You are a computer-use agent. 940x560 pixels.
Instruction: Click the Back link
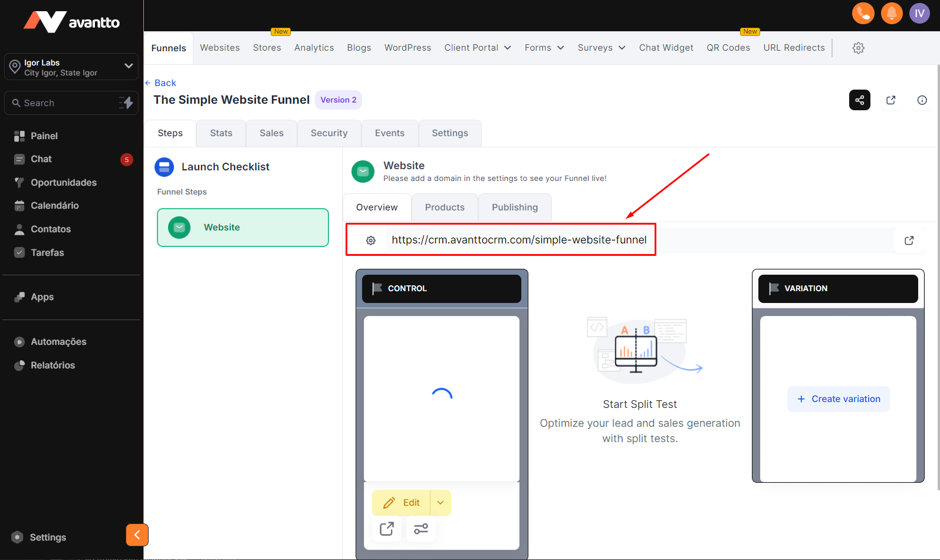click(161, 83)
